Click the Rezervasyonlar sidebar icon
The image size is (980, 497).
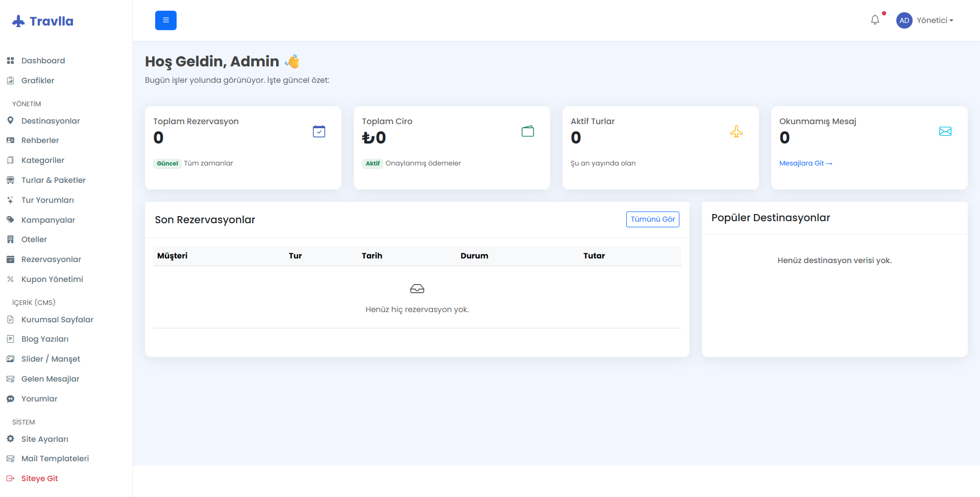(10, 259)
